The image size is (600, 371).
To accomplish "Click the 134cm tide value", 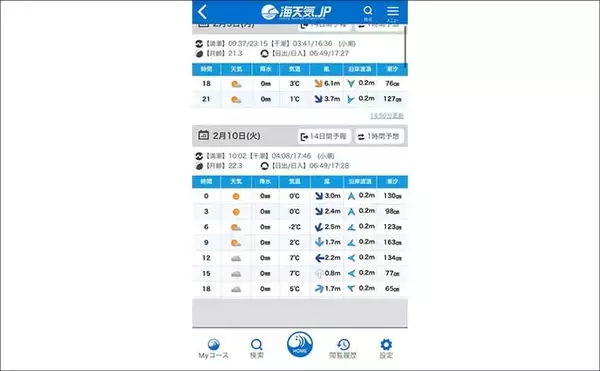I will coord(392,258).
